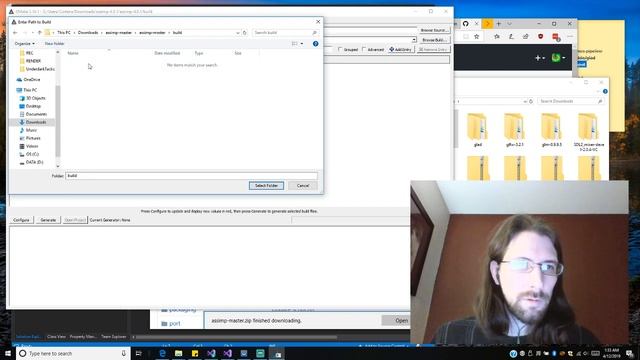Confirm with Select Folder button
The height and width of the screenshot is (360, 640).
click(266, 186)
